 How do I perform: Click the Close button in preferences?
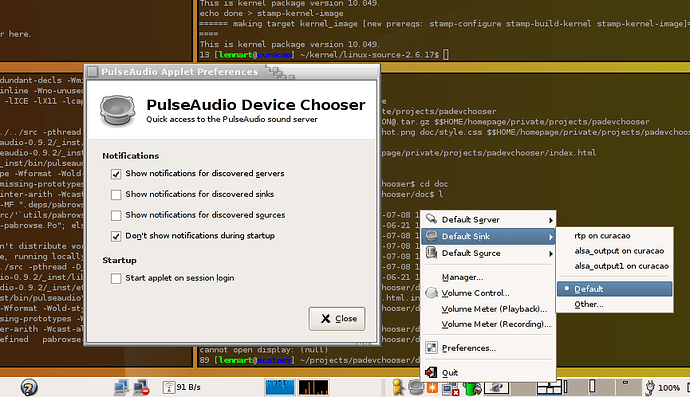pyautogui.click(x=337, y=319)
